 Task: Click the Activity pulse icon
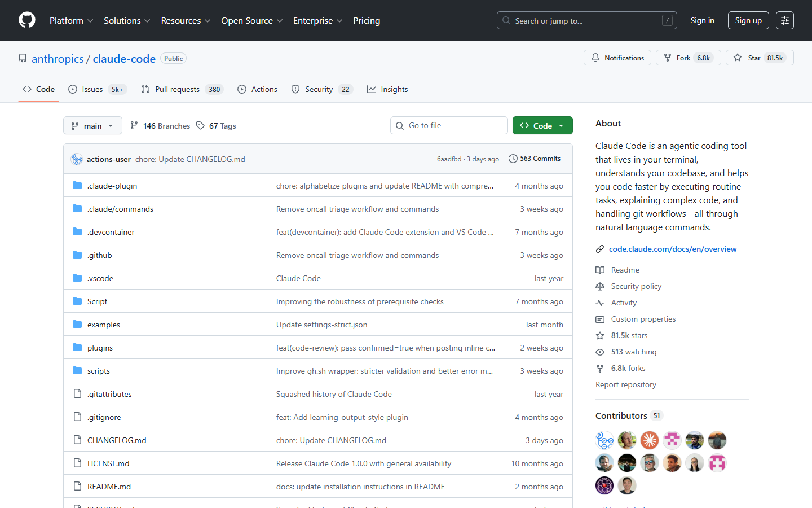tap(600, 303)
